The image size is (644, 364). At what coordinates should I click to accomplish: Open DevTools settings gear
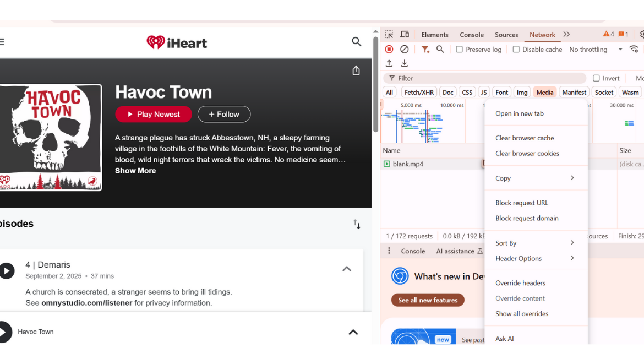[x=642, y=35]
